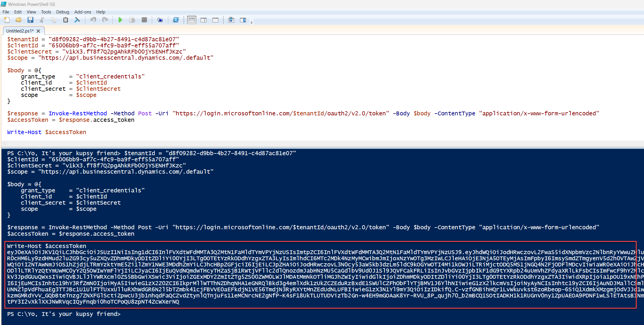Click New Remote PowerShell Tab icon
This screenshot has width=644, height=325.
[160, 20]
